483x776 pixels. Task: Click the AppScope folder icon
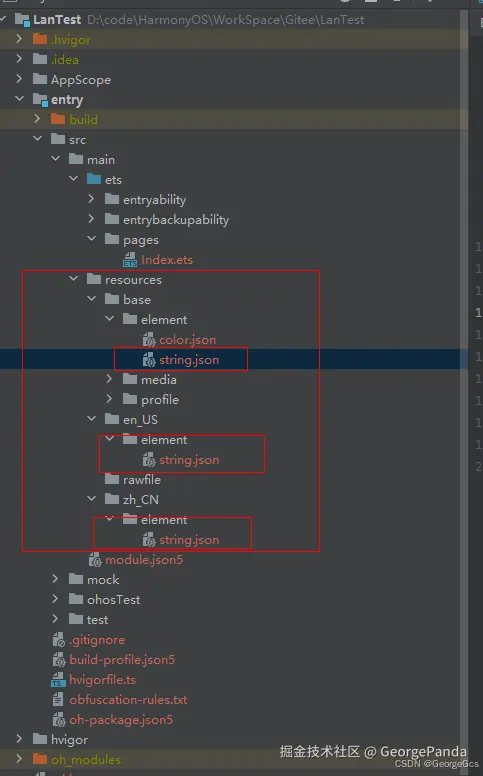(x=40, y=79)
